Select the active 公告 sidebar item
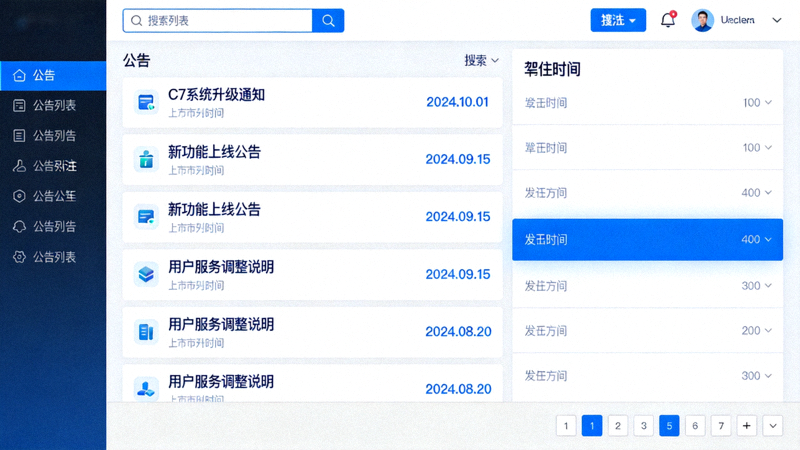 [x=53, y=76]
